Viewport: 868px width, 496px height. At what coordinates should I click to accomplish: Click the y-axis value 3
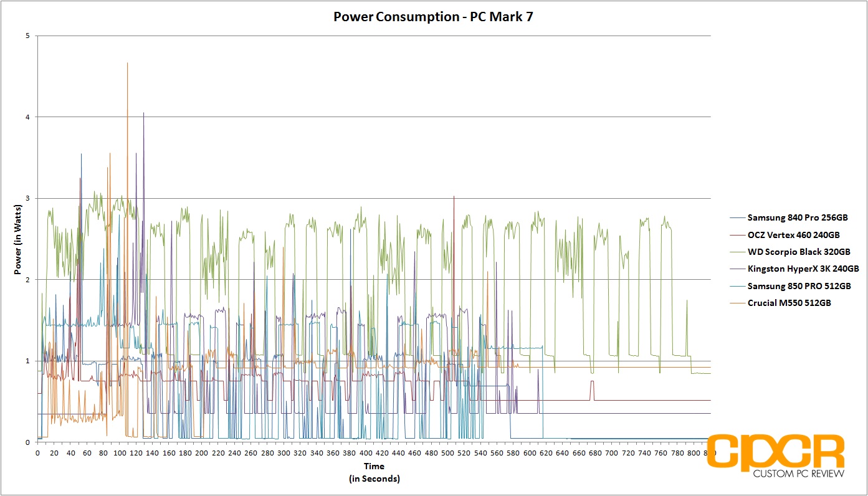(27, 198)
